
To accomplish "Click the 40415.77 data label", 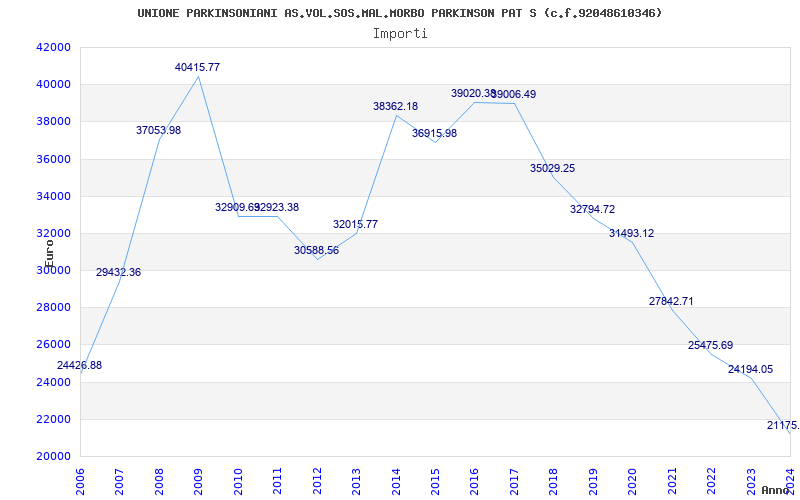I will [x=197, y=67].
